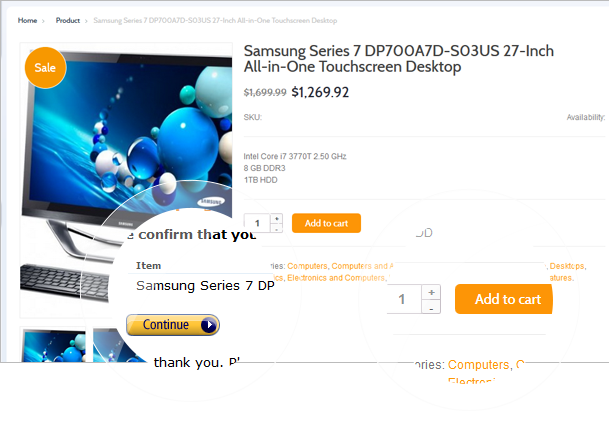The width and height of the screenshot is (609, 425).
Task: Click the large magnified Computers category link
Action: 478,365
